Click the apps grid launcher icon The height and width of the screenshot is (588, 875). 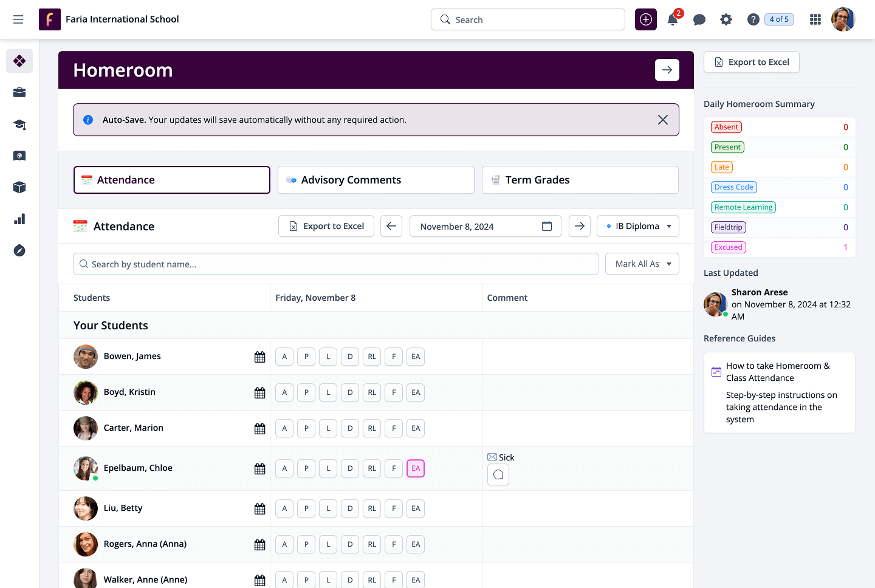pyautogui.click(x=815, y=19)
